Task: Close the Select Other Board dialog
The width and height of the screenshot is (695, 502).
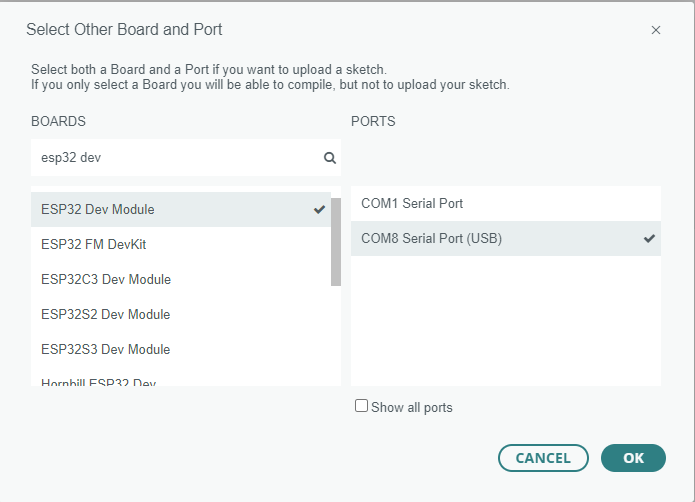Action: (656, 30)
